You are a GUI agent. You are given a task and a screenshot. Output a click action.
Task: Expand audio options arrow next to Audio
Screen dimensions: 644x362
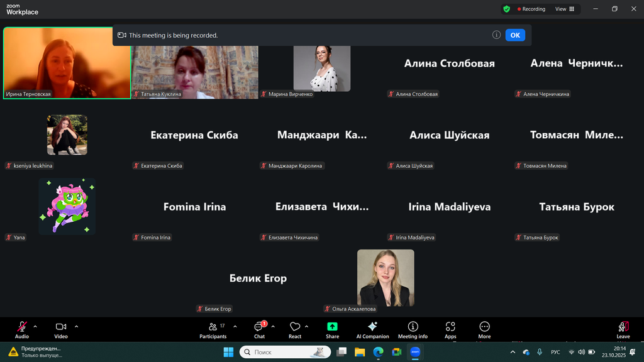(35, 326)
